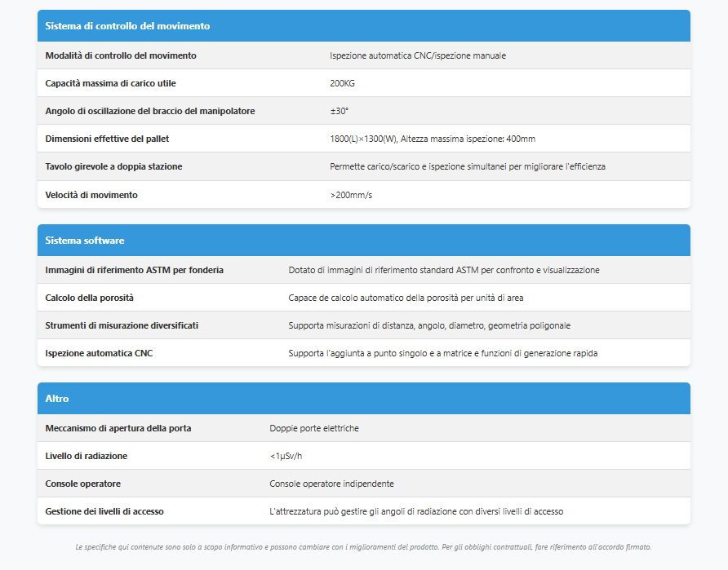Click the 'Ispezione automatica CNC' row label
The height and width of the screenshot is (570, 728).
click(x=98, y=353)
